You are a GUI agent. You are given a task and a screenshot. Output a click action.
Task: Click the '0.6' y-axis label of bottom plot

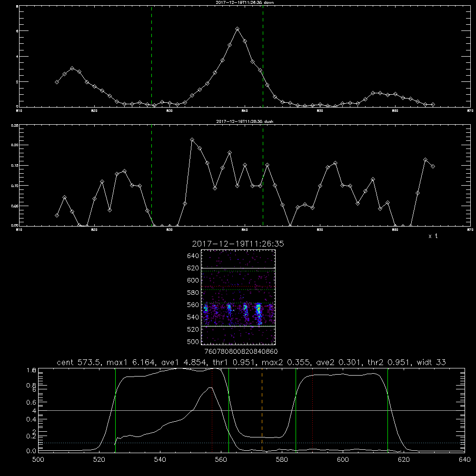(x=31, y=402)
